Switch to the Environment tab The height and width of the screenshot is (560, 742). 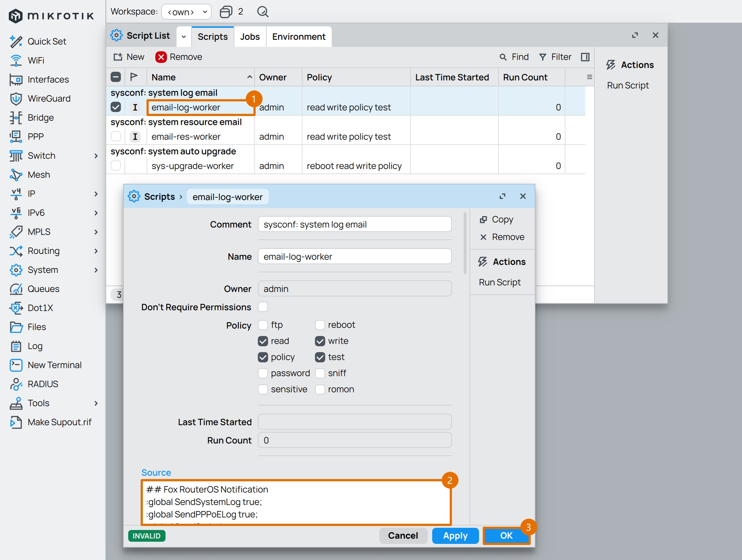(x=299, y=37)
